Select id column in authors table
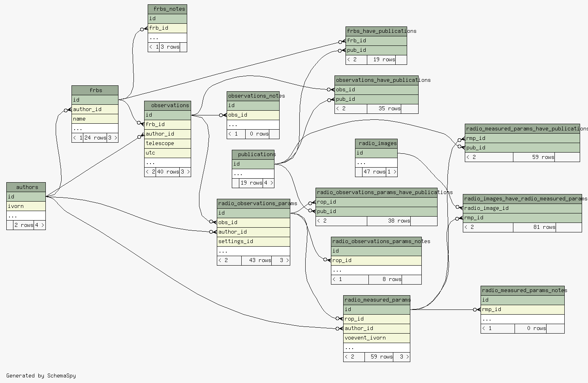 coord(26,197)
